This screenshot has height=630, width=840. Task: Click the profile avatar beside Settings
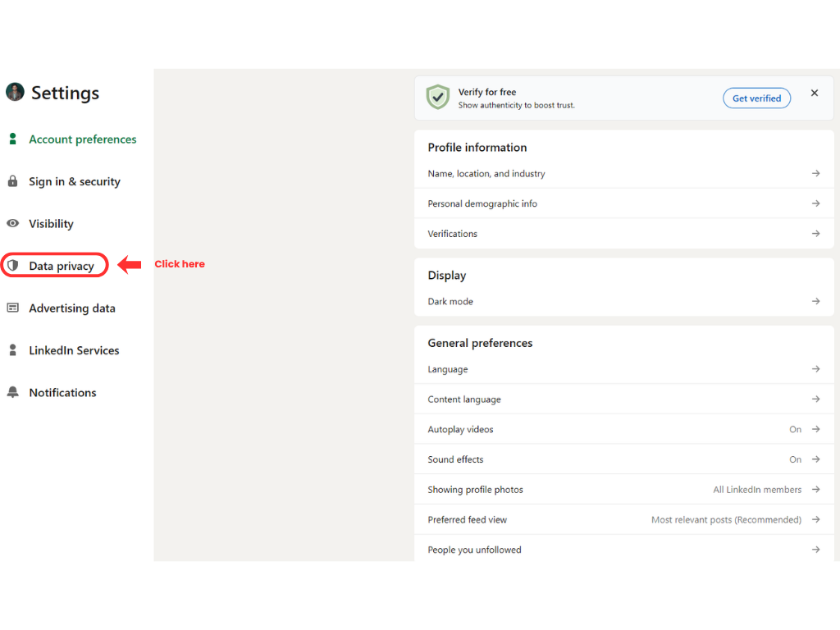(x=15, y=92)
